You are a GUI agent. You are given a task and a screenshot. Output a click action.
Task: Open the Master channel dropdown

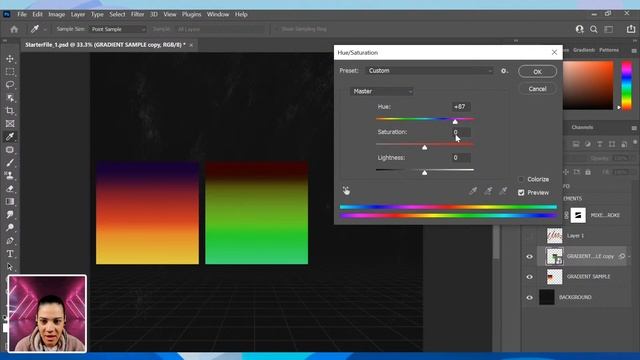click(x=382, y=91)
